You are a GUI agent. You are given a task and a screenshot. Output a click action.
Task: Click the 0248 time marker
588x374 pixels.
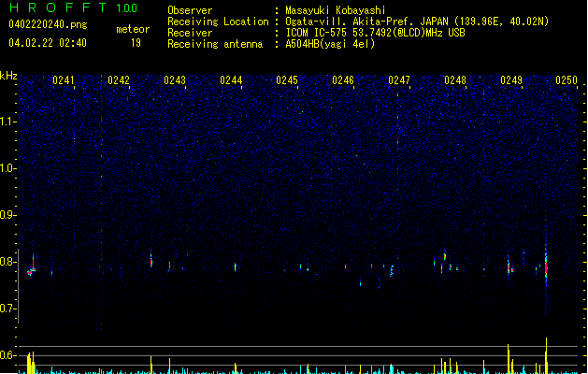tap(455, 80)
